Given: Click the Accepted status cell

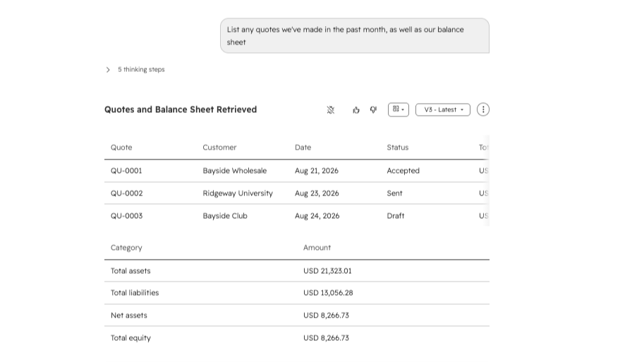Looking at the screenshot, I should [403, 171].
